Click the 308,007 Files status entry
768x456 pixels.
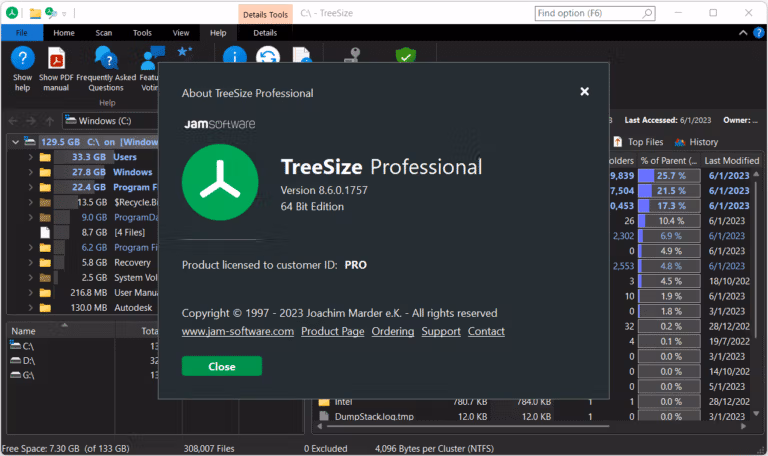[209, 449]
